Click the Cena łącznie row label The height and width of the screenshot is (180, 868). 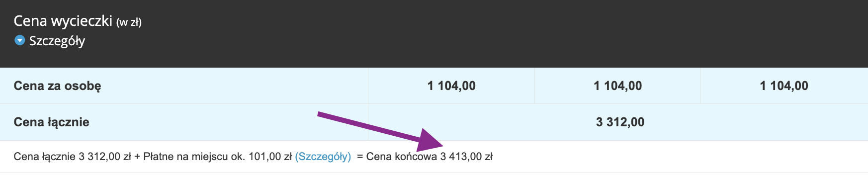tap(51, 122)
